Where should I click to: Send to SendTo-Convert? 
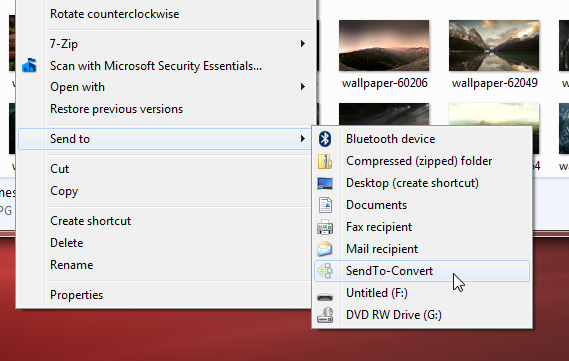422,271
